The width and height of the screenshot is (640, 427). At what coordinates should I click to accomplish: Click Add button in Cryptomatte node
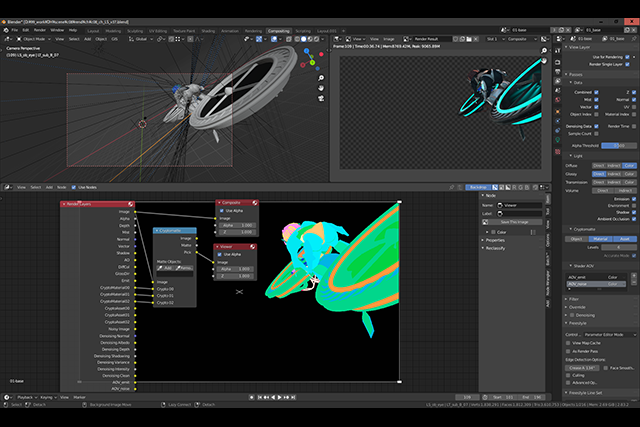164,268
